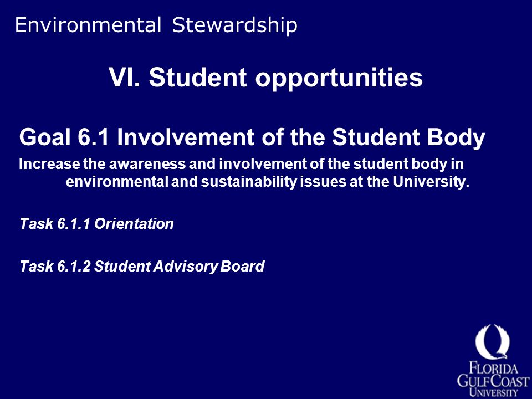Select the 'Environmental Stewardship' header text
532x399 pixels.
(x=156, y=25)
